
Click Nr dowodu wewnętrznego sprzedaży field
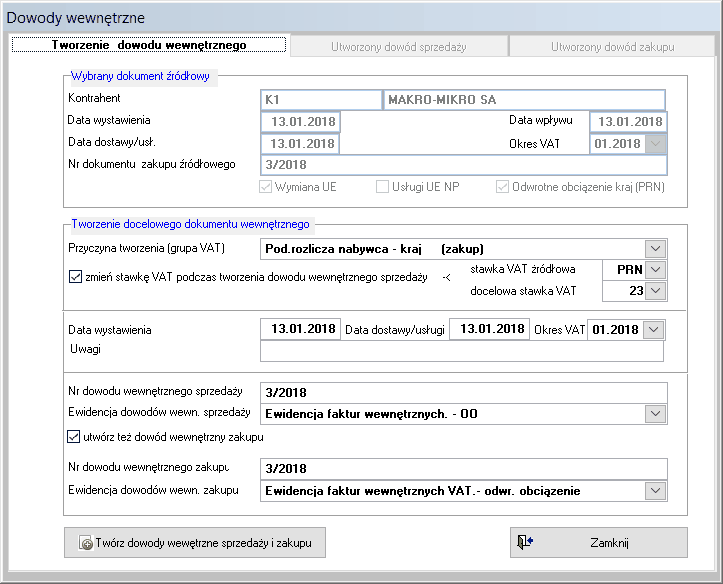pos(463,392)
